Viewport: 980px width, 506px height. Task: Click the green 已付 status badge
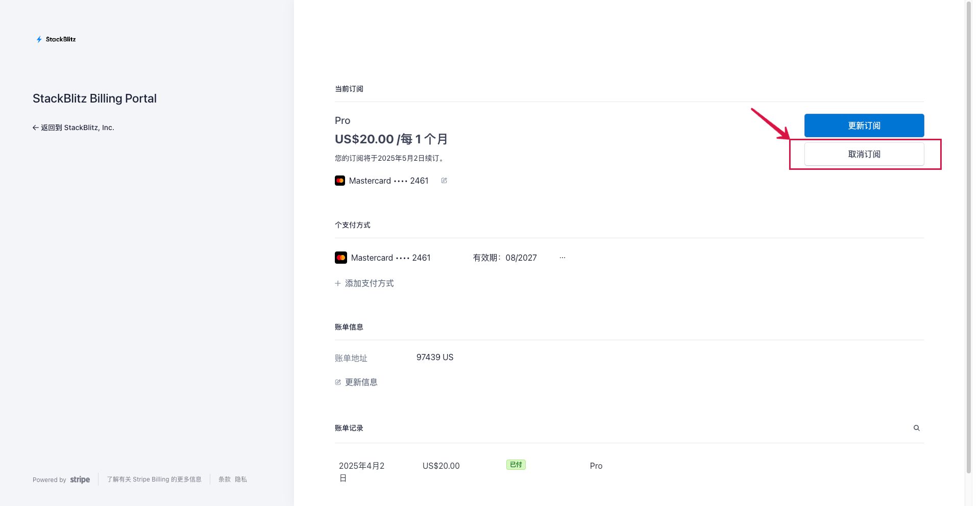[x=516, y=465]
